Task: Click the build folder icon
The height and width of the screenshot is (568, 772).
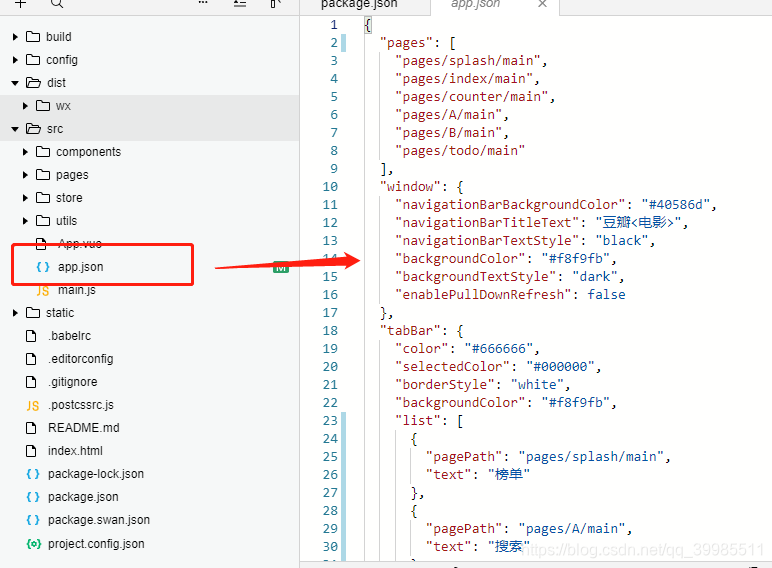Action: [x=33, y=36]
